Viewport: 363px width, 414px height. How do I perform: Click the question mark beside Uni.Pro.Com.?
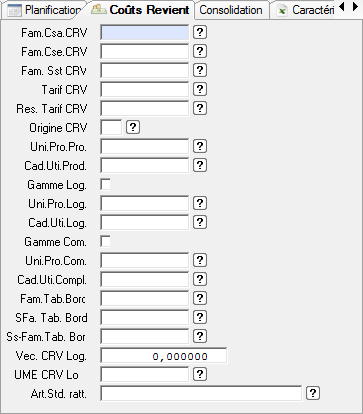coord(200,260)
